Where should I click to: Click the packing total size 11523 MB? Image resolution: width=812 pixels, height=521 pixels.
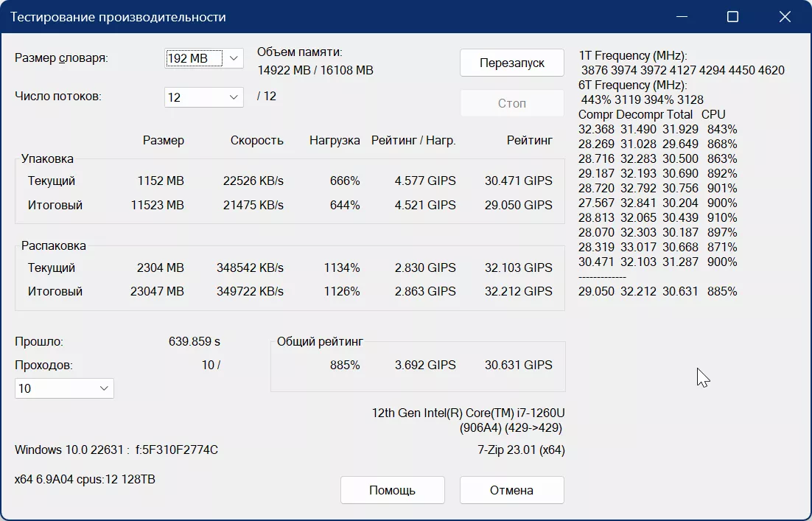[x=158, y=205]
